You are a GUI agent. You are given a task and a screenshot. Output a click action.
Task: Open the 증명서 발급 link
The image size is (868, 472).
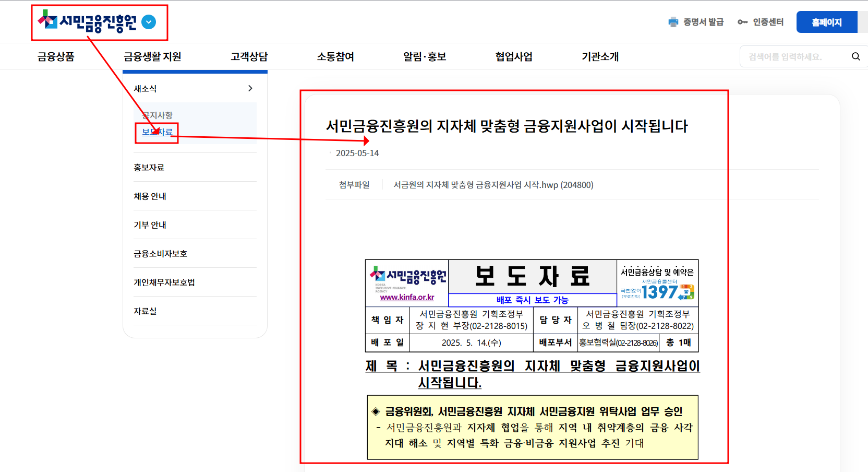tap(703, 22)
